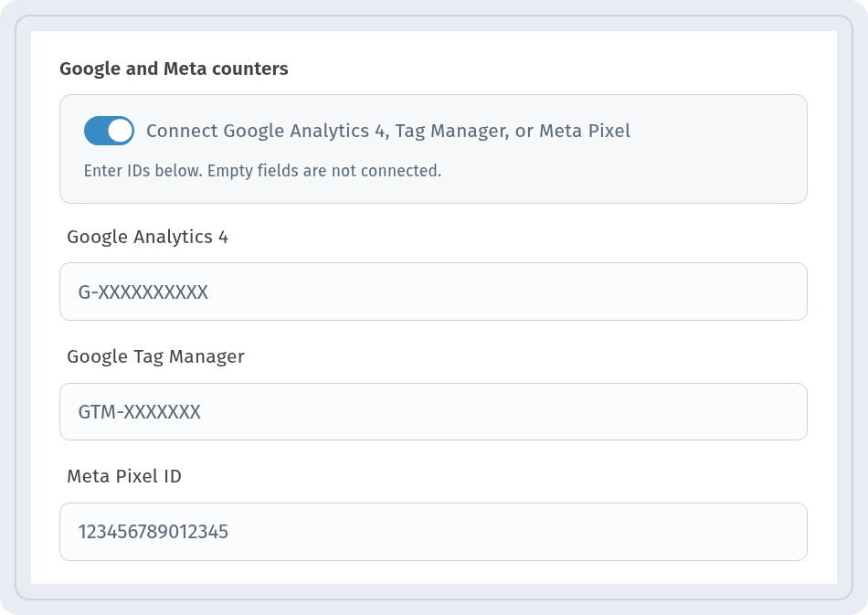The image size is (868, 615).
Task: Click the Google Analytics 4 ID input field
Action: tap(433, 292)
